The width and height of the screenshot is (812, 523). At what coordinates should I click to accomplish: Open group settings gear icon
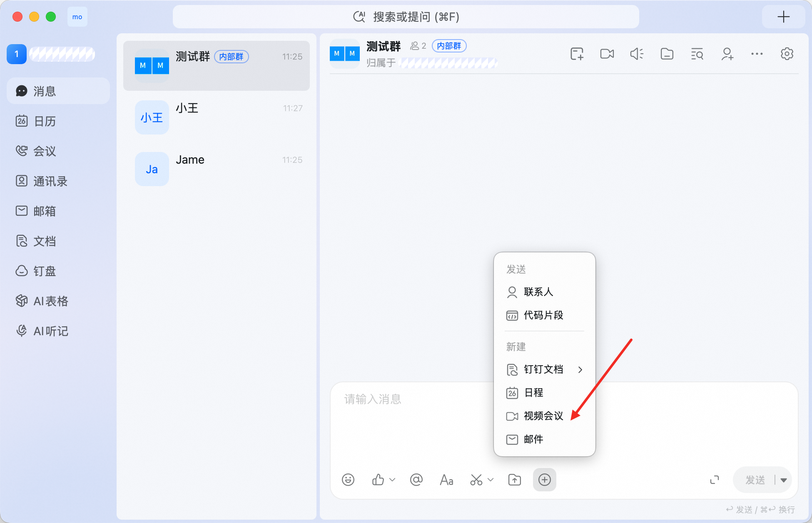[x=787, y=54]
